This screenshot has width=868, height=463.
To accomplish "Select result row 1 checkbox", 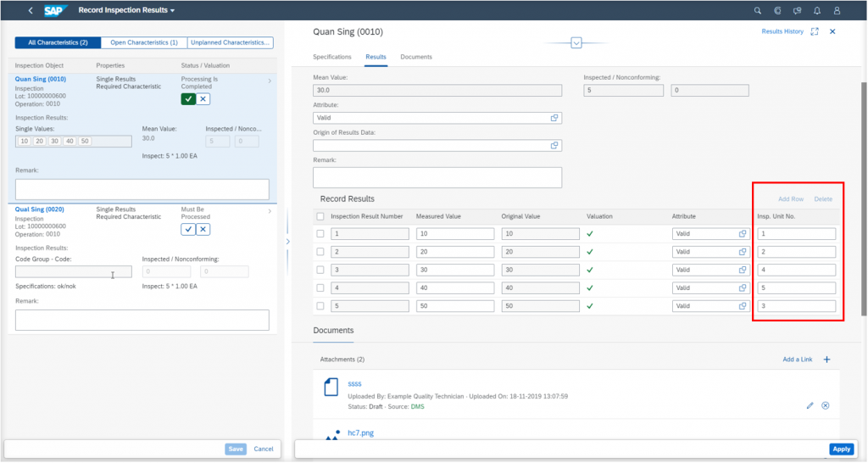I will (x=320, y=234).
